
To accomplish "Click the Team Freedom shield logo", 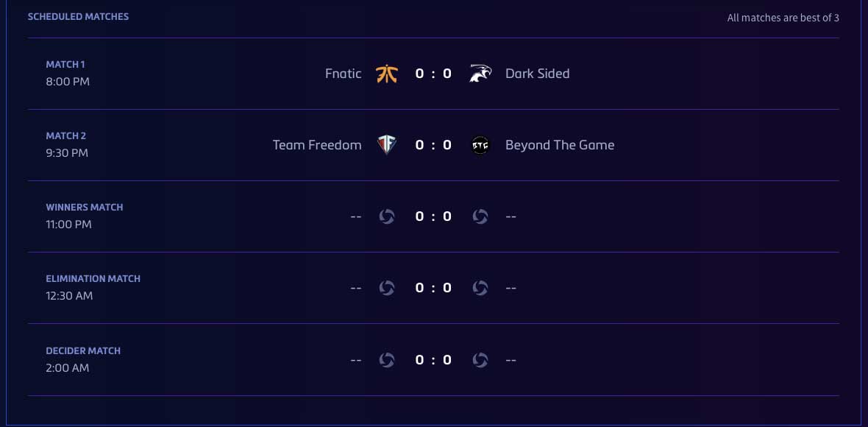I will 386,145.
